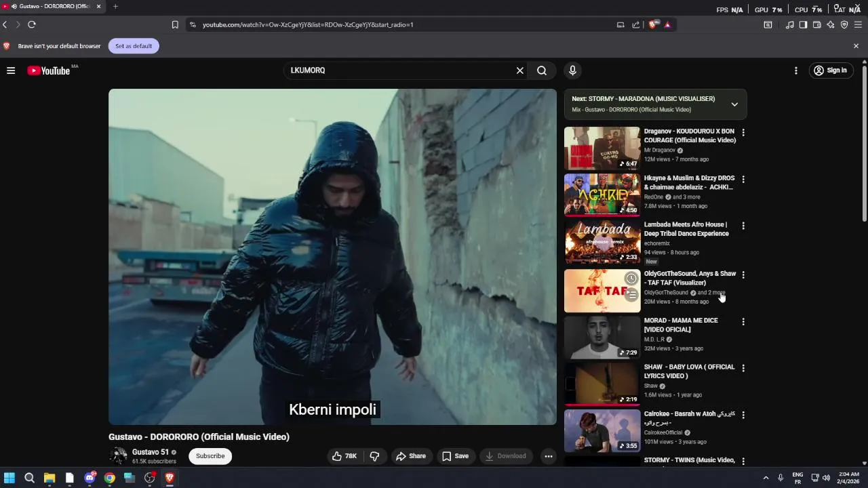Open site information icon beside URL
868x488 pixels.
pos(193,24)
